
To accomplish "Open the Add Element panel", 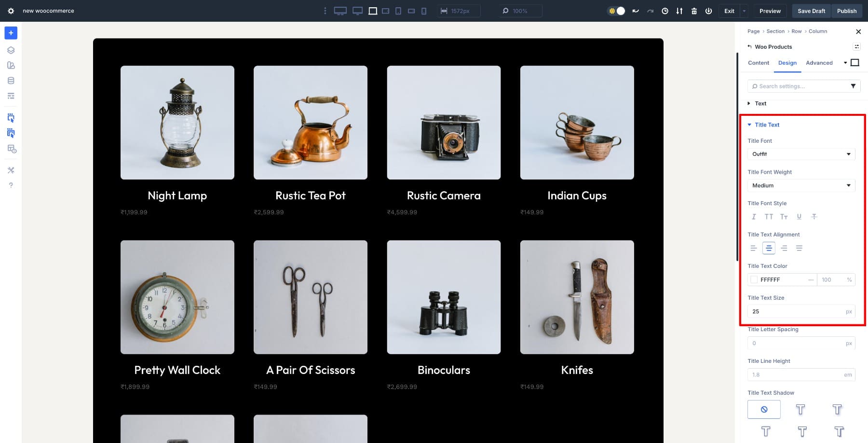I will pos(11,33).
